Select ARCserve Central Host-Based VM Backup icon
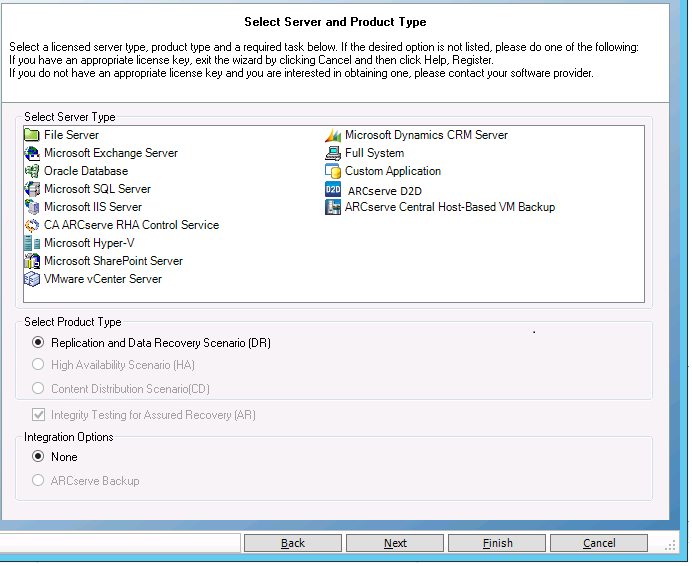Viewport: 692px width, 566px height. tap(334, 207)
